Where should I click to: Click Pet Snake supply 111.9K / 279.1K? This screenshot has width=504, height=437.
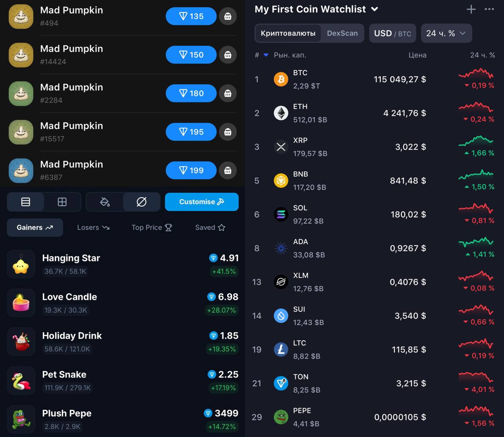pos(68,388)
